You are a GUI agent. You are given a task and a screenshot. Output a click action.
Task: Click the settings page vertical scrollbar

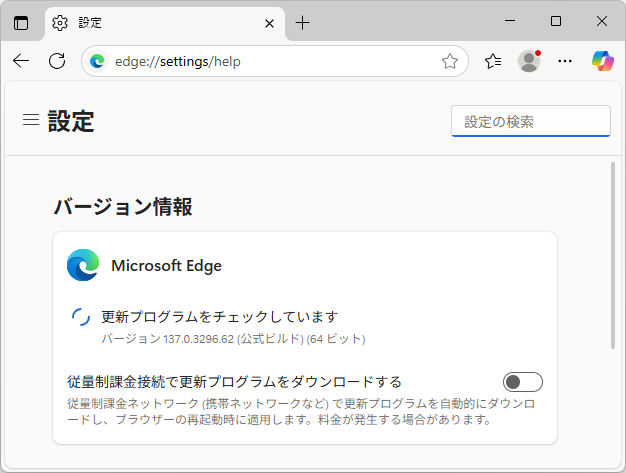[613, 255]
